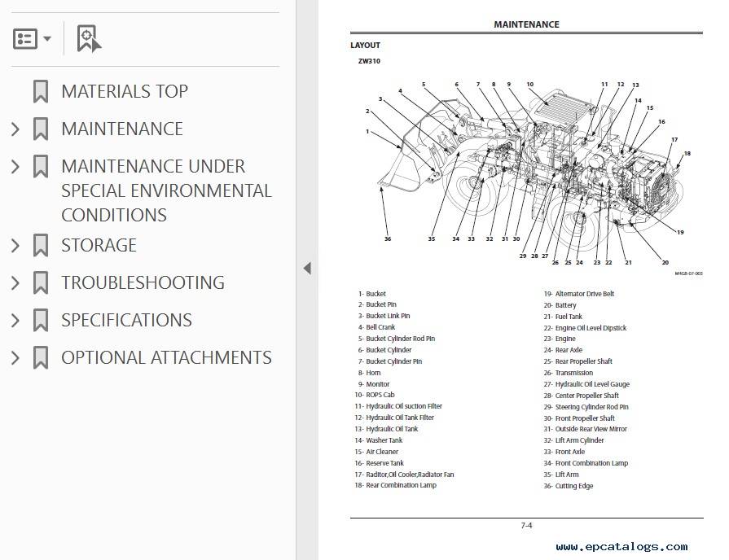The width and height of the screenshot is (729, 560).
Task: Click bookmark icon beside TROUBLESHOOTING
Action: (x=41, y=283)
